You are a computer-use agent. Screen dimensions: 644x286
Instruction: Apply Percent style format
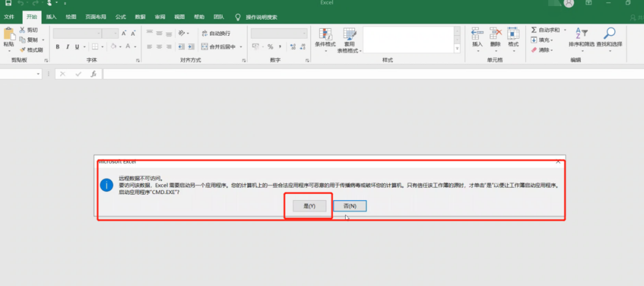270,47
